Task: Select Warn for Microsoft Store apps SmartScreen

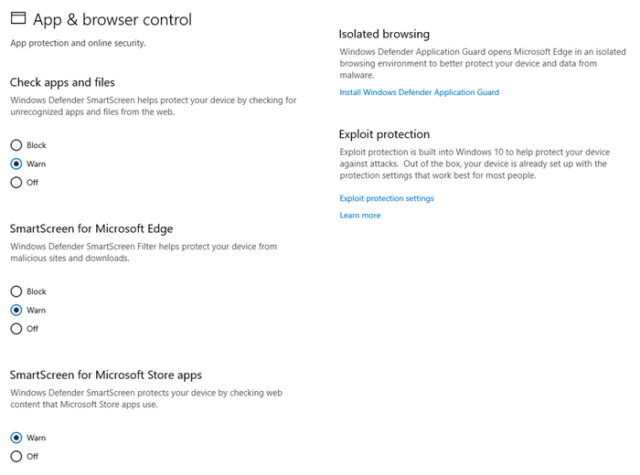Action: [16, 438]
